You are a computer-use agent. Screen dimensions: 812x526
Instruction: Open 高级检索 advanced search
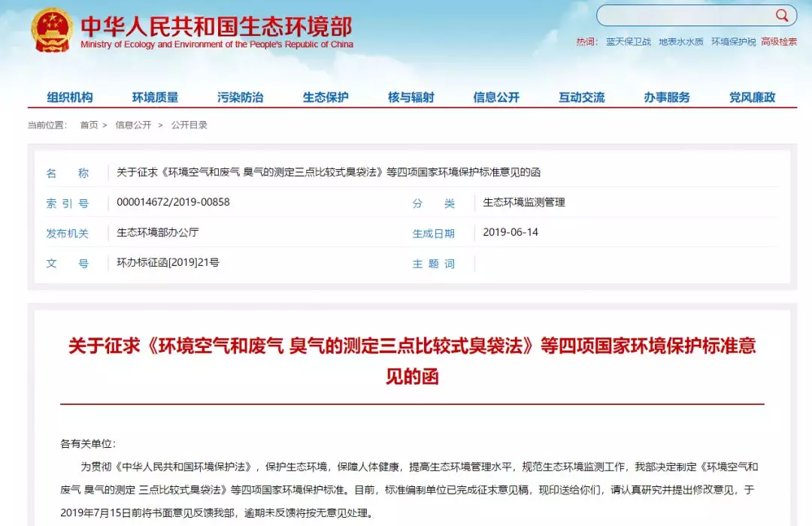[779, 42]
